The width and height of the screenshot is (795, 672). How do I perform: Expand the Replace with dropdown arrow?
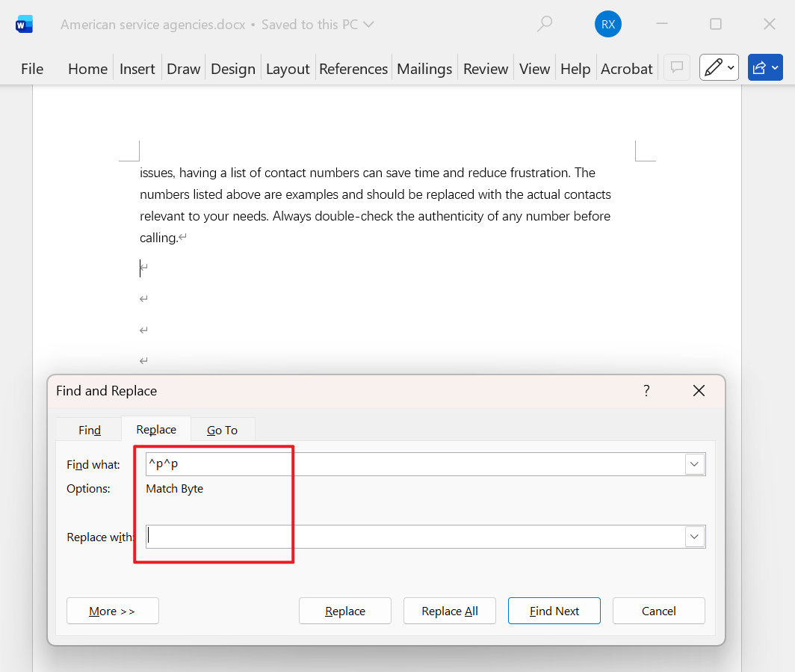pos(693,536)
